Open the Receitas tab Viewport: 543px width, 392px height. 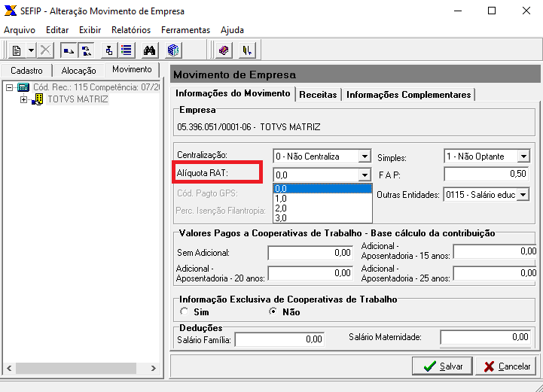318,95
